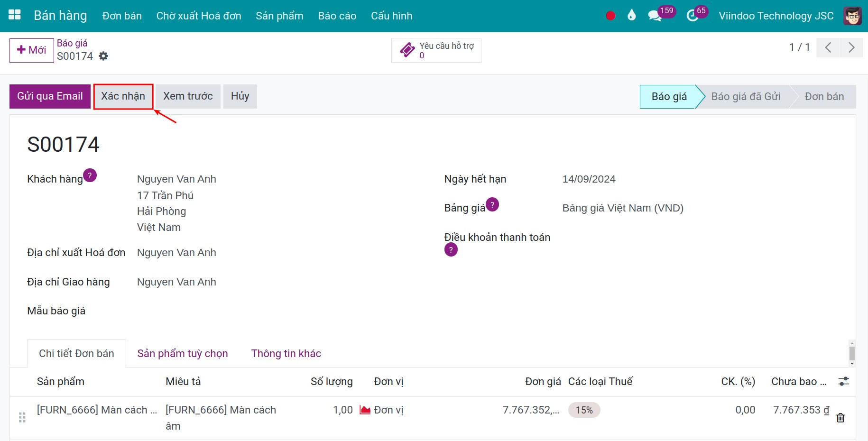
Task: Open the apps grid menu
Action: click(14, 15)
